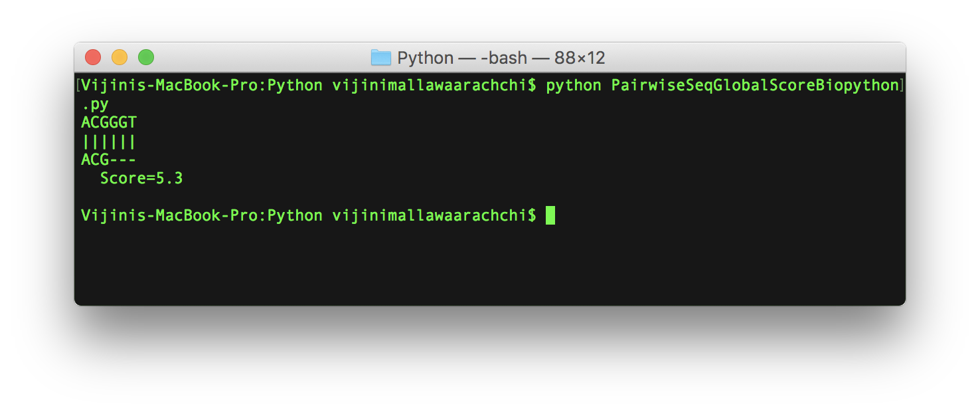
Task: Click "Vijinis-MacBook-Pro:Python" in the last prompt
Action: point(202,215)
